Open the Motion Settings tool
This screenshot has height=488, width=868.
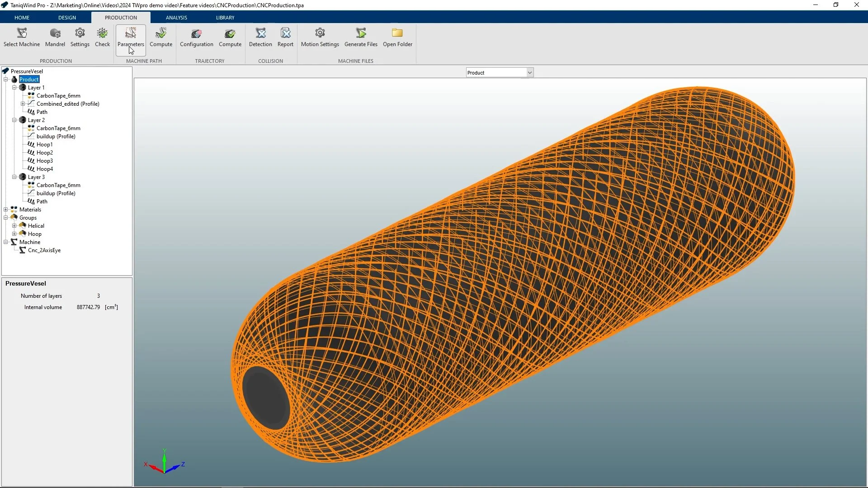(320, 37)
